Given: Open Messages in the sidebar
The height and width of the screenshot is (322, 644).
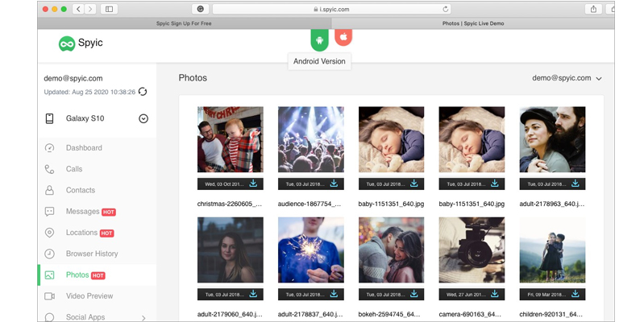Looking at the screenshot, I should pyautogui.click(x=82, y=211).
